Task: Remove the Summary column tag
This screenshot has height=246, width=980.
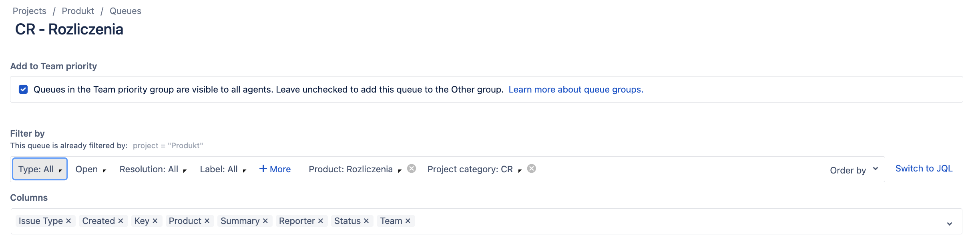Action: point(265,221)
